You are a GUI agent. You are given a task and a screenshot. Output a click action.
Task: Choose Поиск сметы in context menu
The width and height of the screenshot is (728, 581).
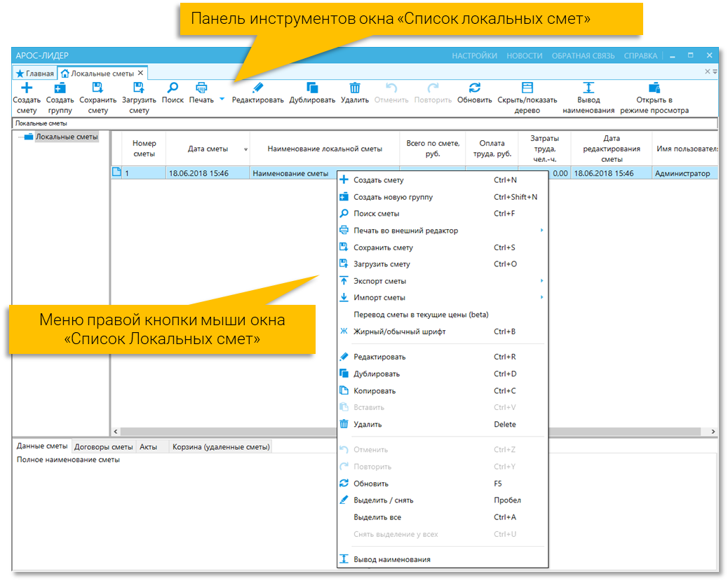point(443,214)
